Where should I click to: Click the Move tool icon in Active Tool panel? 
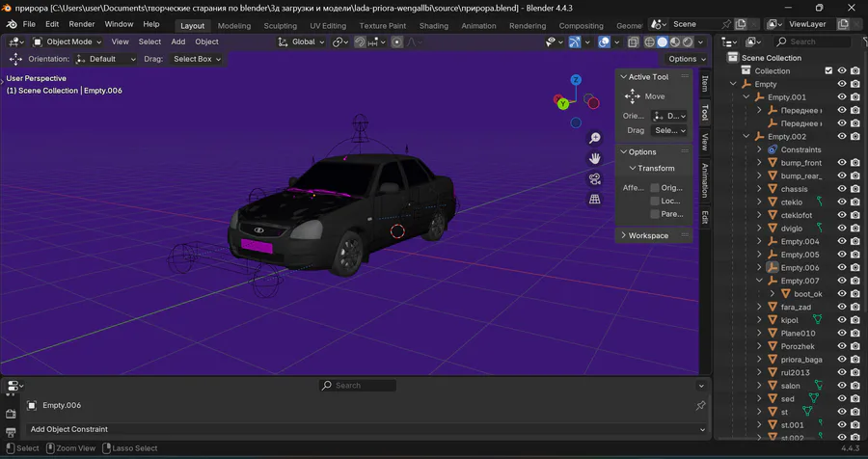point(632,96)
